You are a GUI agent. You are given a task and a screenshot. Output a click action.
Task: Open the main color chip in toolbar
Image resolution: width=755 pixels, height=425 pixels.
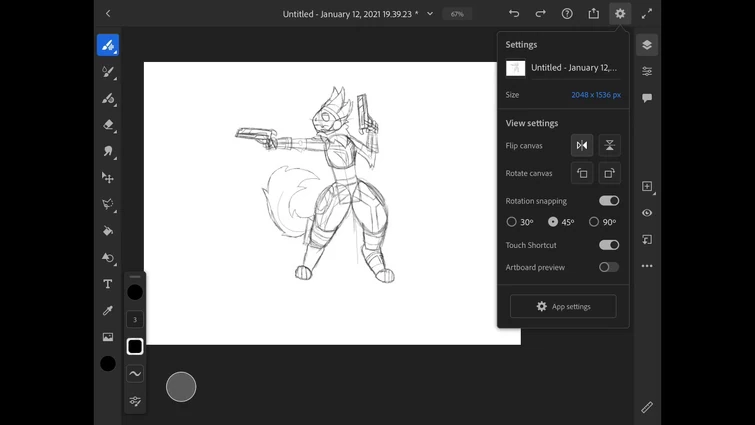coord(108,363)
